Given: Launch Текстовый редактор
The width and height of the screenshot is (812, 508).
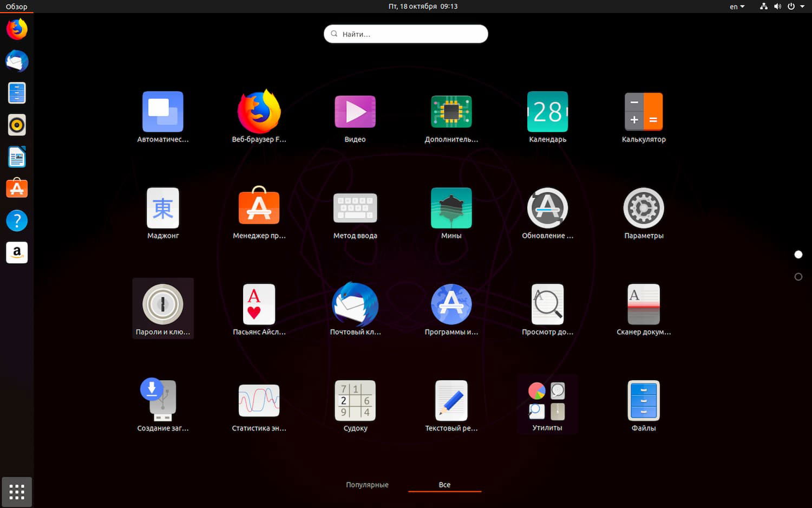Looking at the screenshot, I should click(x=451, y=401).
